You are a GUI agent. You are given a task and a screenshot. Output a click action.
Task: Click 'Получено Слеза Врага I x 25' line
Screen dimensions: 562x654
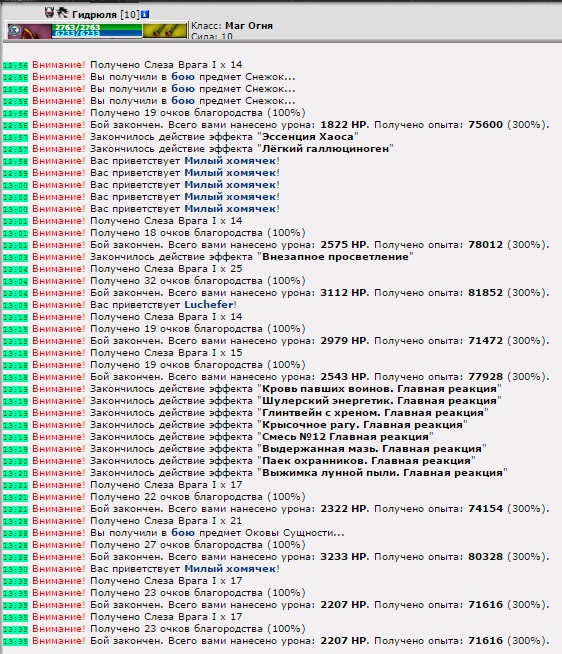click(x=166, y=269)
